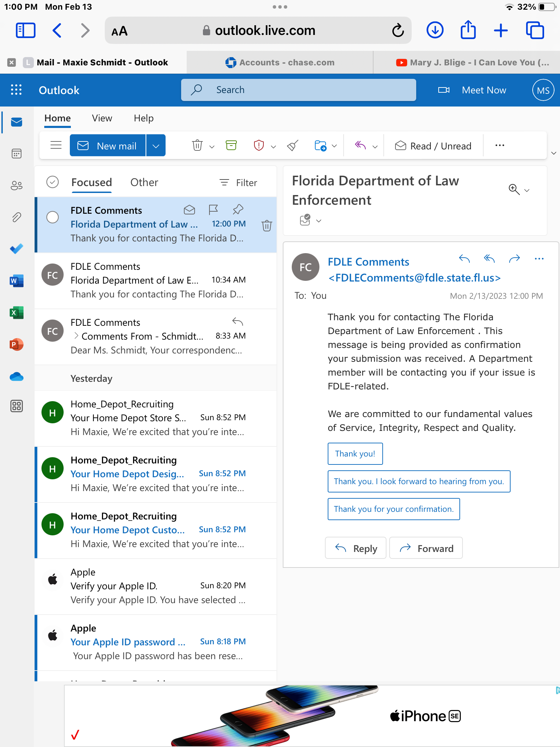Expand Delete options dropdown arrow
Viewport: 560px width, 747px height.
[212, 147]
